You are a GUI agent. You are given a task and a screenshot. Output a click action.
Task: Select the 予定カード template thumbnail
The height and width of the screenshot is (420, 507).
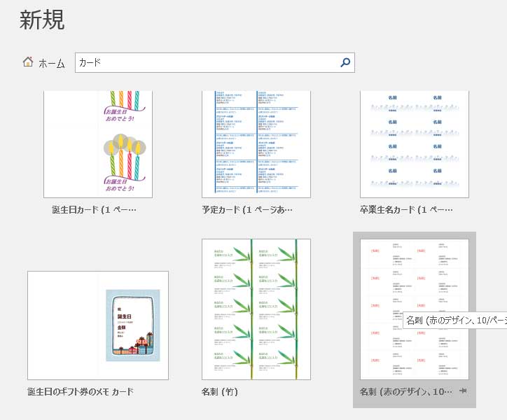tap(256, 143)
